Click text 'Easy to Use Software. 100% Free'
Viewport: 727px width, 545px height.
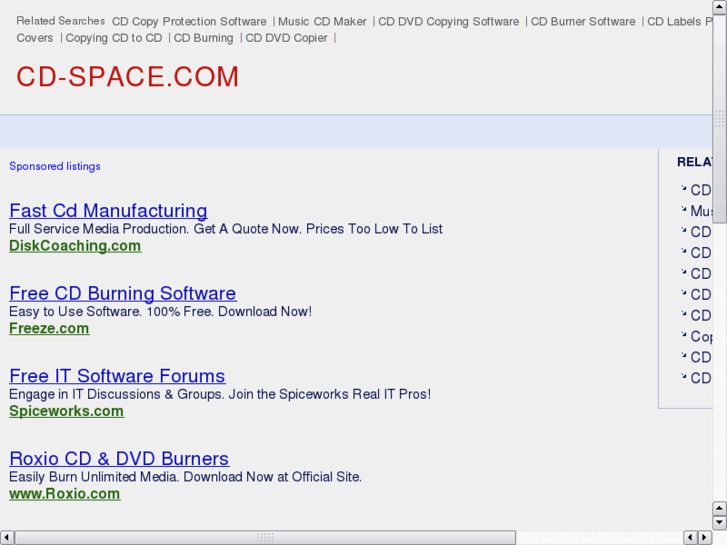coord(111,312)
